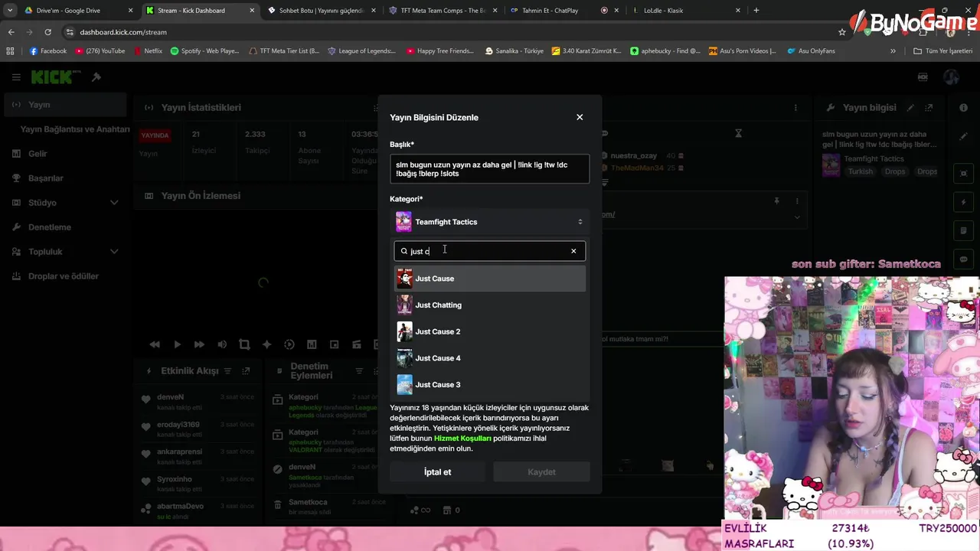This screenshot has width=980, height=551.
Task: Open Droplar ve ödüller sidebar item
Action: click(64, 276)
